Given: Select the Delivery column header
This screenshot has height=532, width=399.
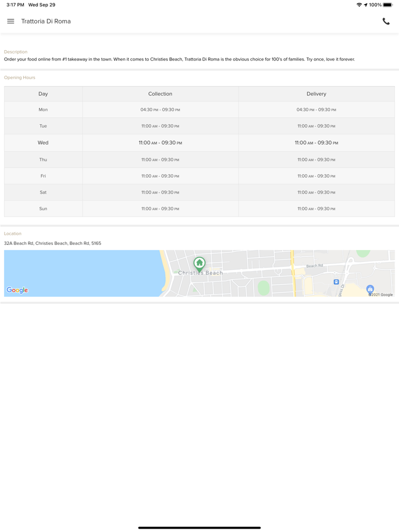Looking at the screenshot, I should (x=316, y=94).
